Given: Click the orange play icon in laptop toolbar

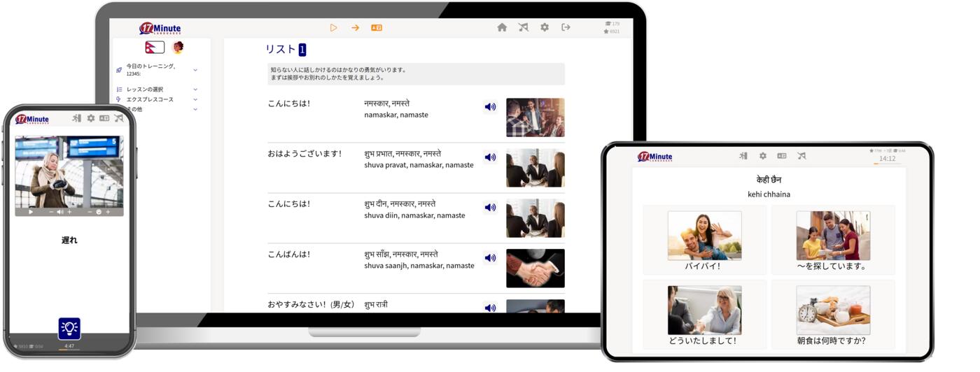Looking at the screenshot, I should pyautogui.click(x=333, y=28).
